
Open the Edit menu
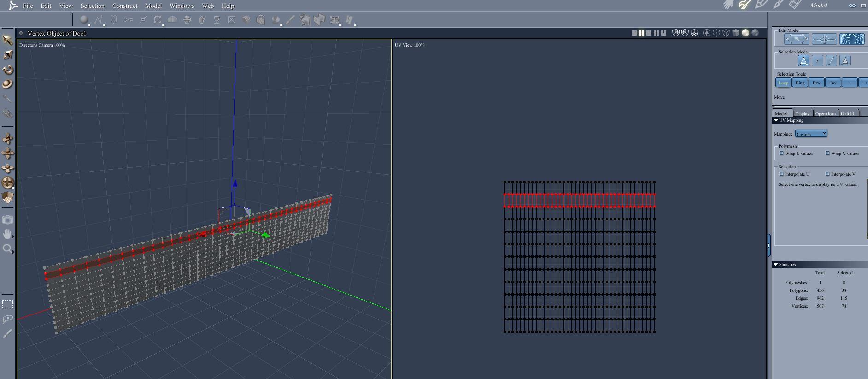[46, 6]
